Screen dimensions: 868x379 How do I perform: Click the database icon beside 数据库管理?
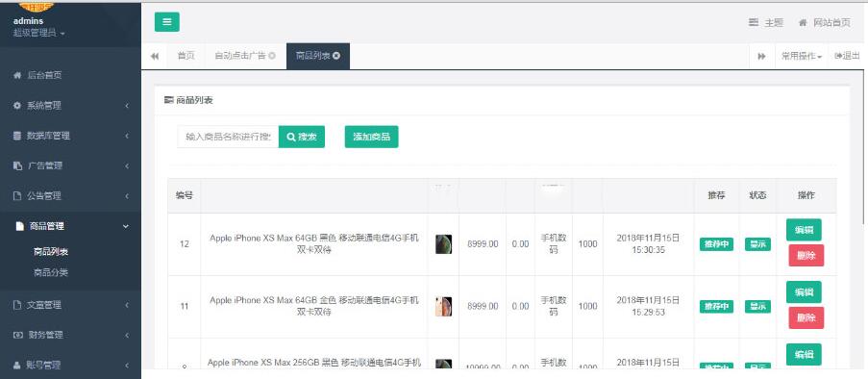pyautogui.click(x=16, y=136)
